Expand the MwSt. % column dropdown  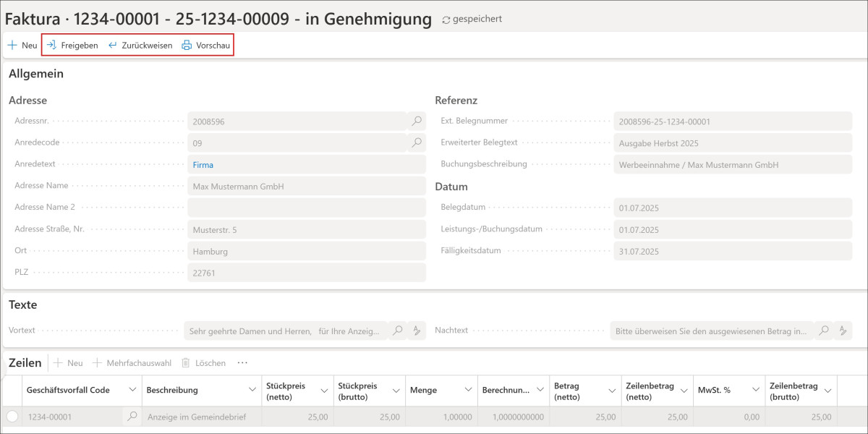coord(756,390)
